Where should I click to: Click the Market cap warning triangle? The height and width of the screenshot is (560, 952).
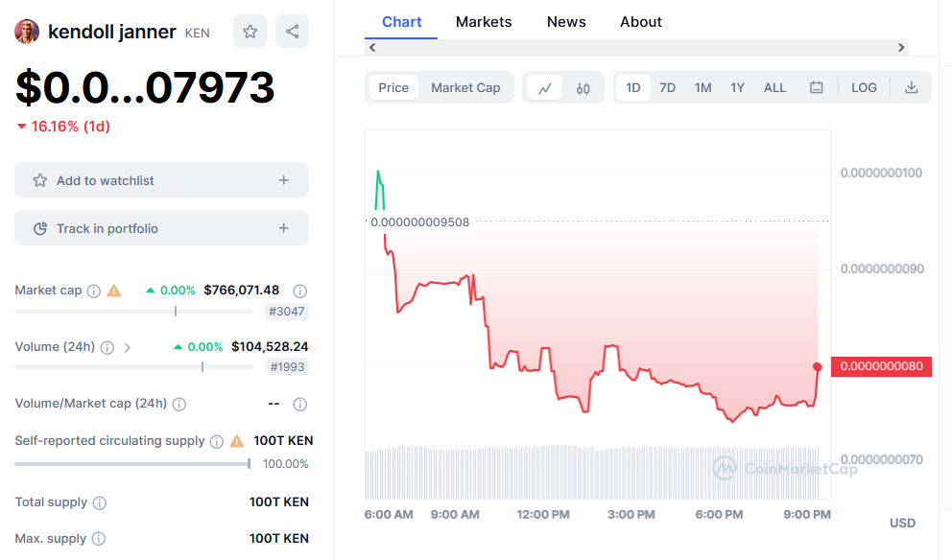pyautogui.click(x=114, y=291)
